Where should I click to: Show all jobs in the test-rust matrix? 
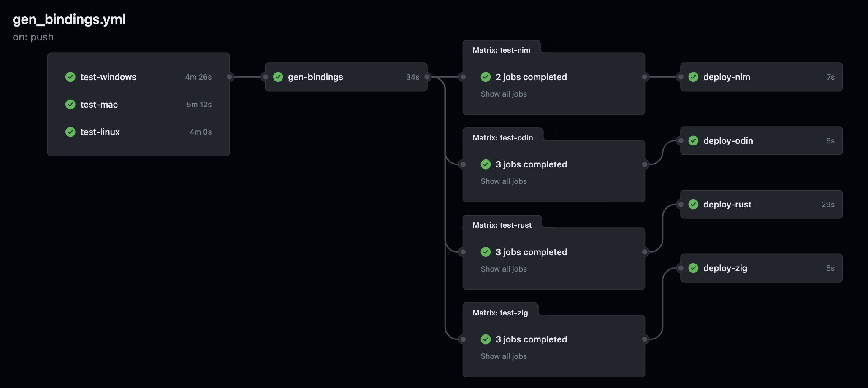(504, 269)
